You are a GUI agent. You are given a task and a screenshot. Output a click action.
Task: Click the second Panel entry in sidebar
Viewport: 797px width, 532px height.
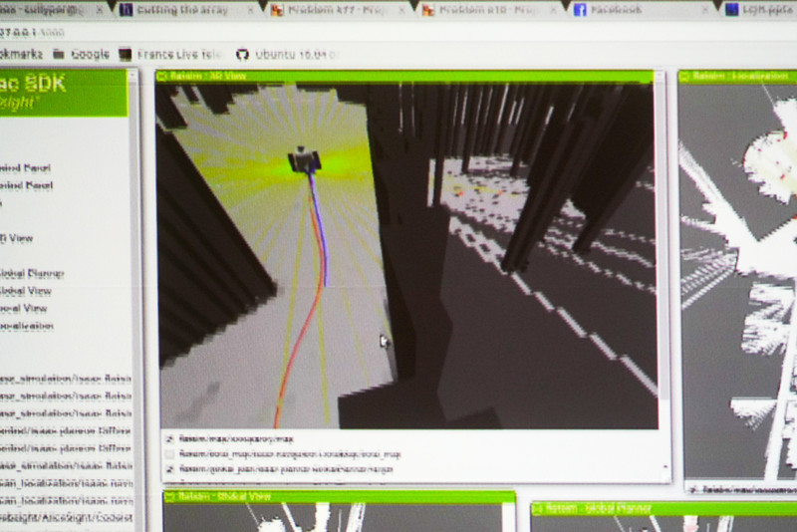pos(27,185)
